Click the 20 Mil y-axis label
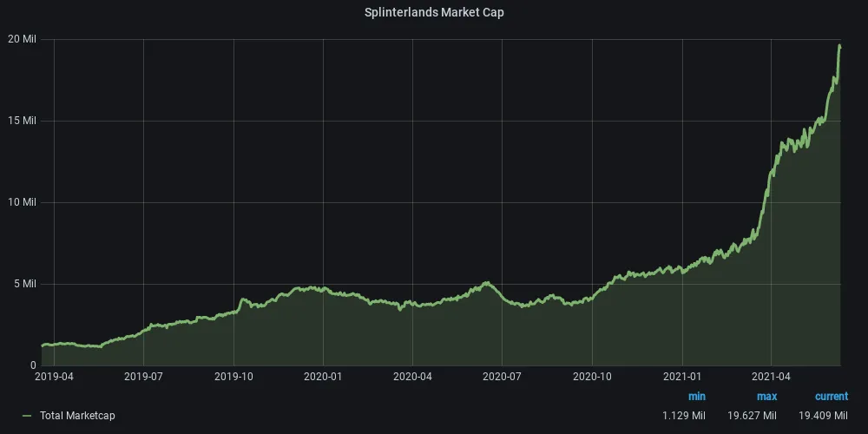Image resolution: width=868 pixels, height=434 pixels. 23,39
